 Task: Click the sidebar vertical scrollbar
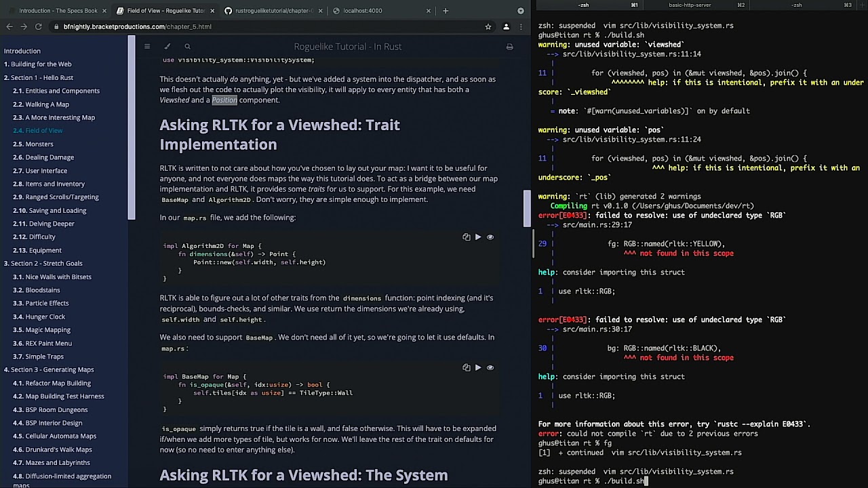[132, 127]
